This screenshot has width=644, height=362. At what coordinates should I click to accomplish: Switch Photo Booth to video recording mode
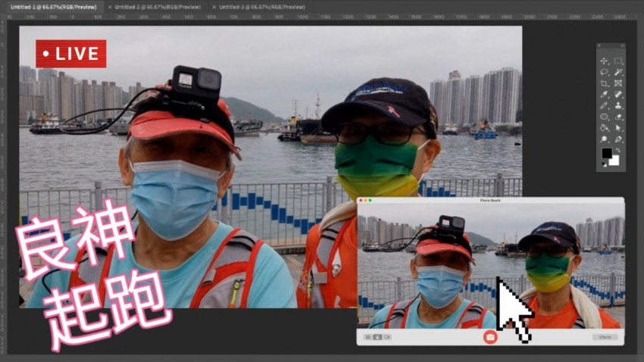(x=387, y=337)
